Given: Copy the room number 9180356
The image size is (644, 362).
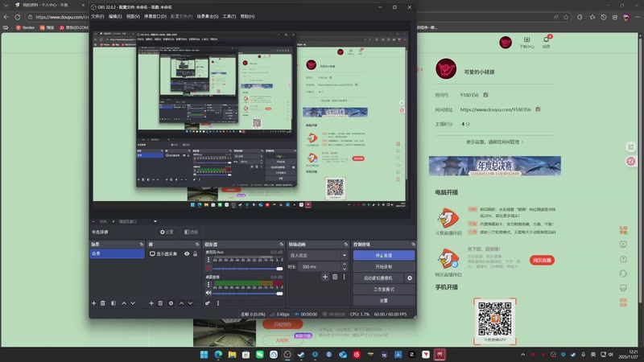Looking at the screenshot, I should [x=485, y=95].
